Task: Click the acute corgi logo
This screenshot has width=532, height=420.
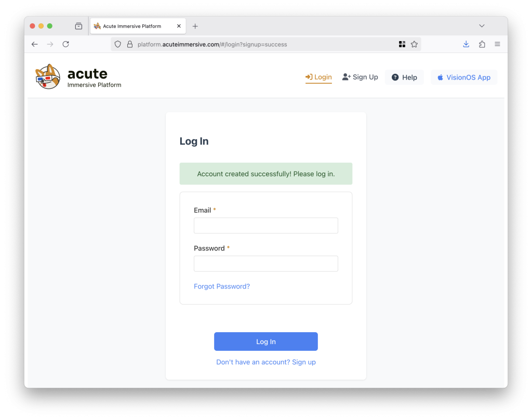Action: [48, 77]
